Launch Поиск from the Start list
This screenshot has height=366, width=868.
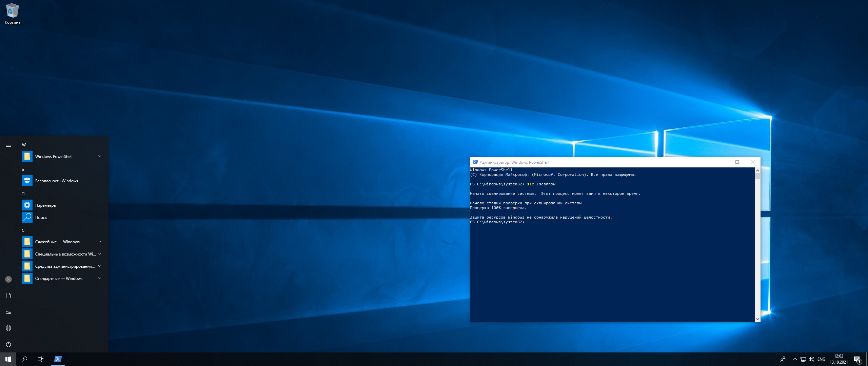[41, 218]
